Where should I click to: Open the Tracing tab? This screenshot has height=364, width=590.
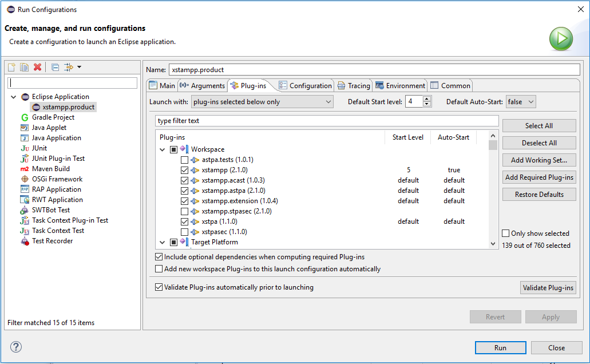coord(354,85)
